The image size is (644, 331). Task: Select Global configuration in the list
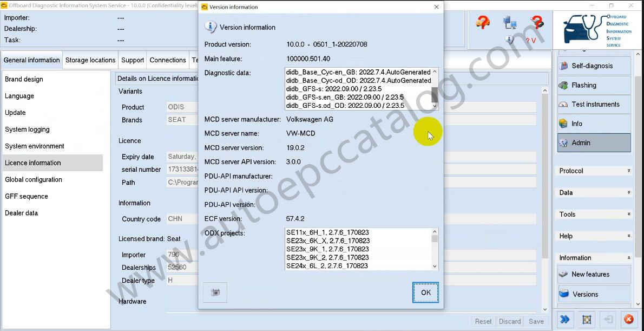(52, 180)
